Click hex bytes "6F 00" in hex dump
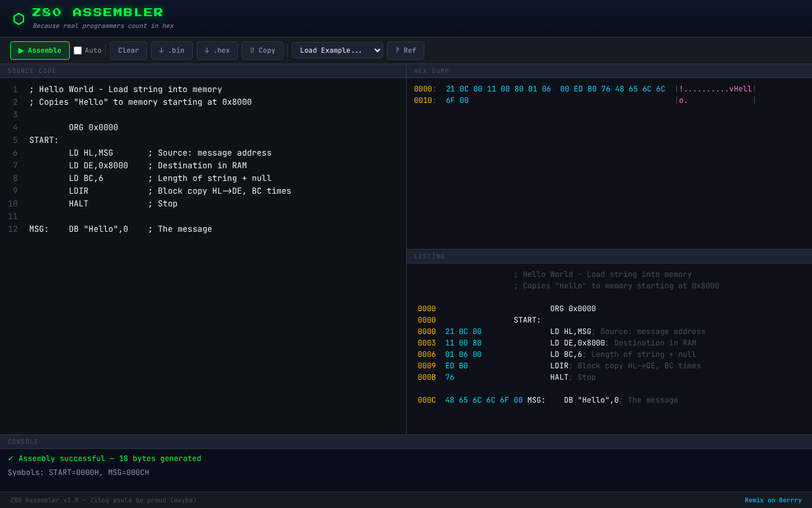The width and height of the screenshot is (812, 508). point(457,100)
